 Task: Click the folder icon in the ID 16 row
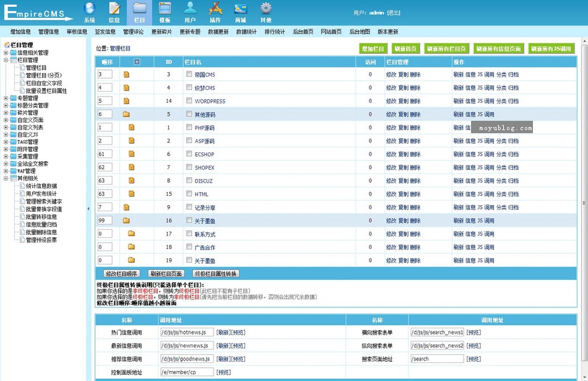tap(126, 221)
